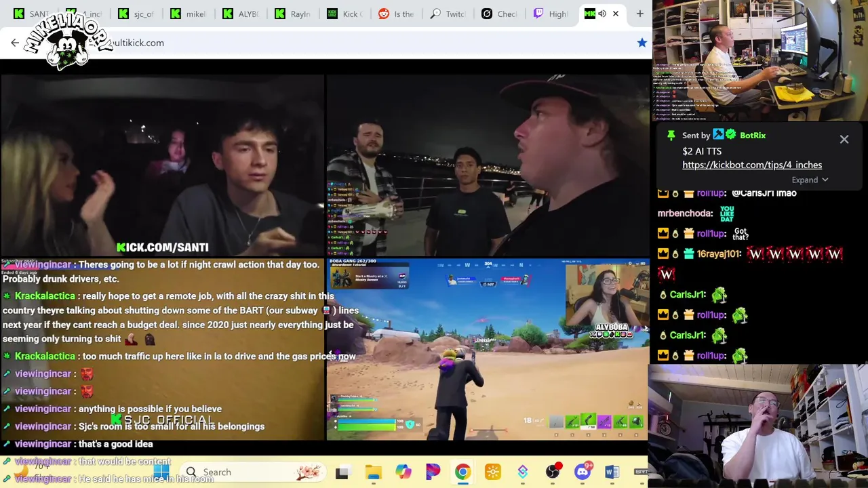The width and height of the screenshot is (868, 488).
Task: Open Task View on the taskbar
Action: 342,472
